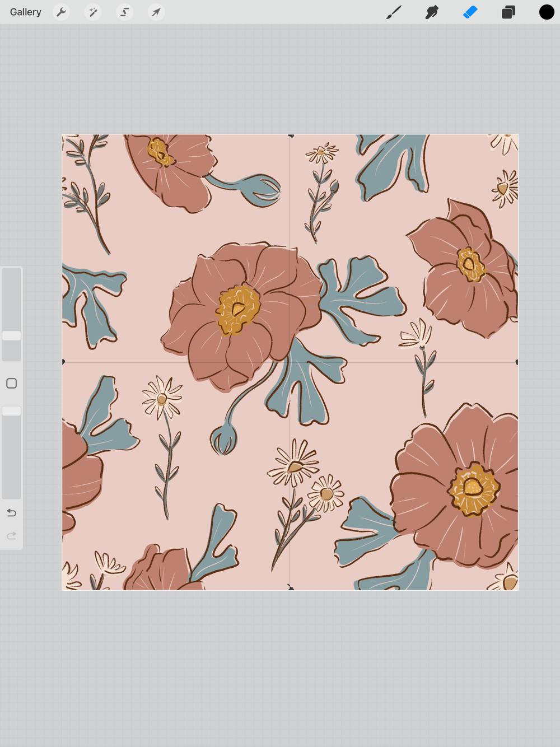This screenshot has width=560, height=747.
Task: Open the Adjustments magic wand menu
Action: pos(93,12)
